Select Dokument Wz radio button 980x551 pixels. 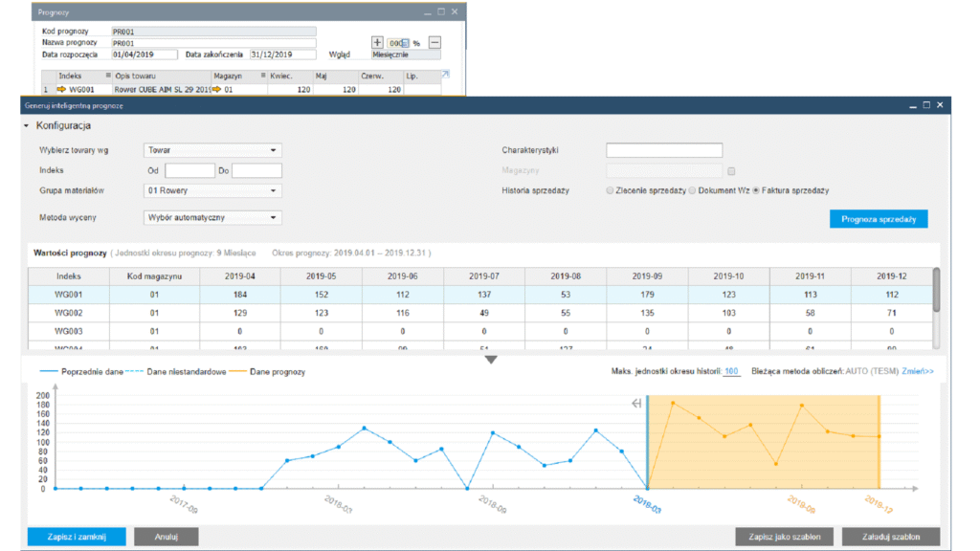click(x=692, y=190)
